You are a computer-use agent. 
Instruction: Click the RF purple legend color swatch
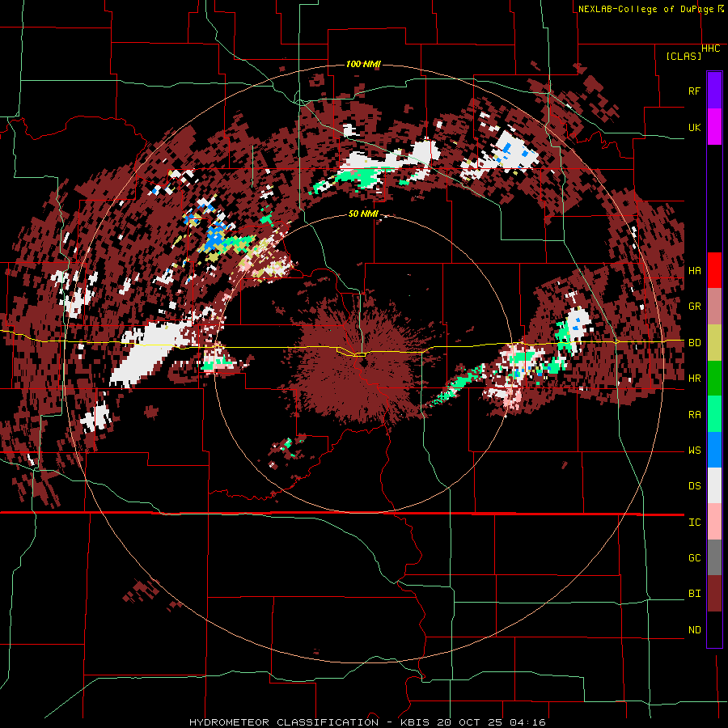coord(714,90)
